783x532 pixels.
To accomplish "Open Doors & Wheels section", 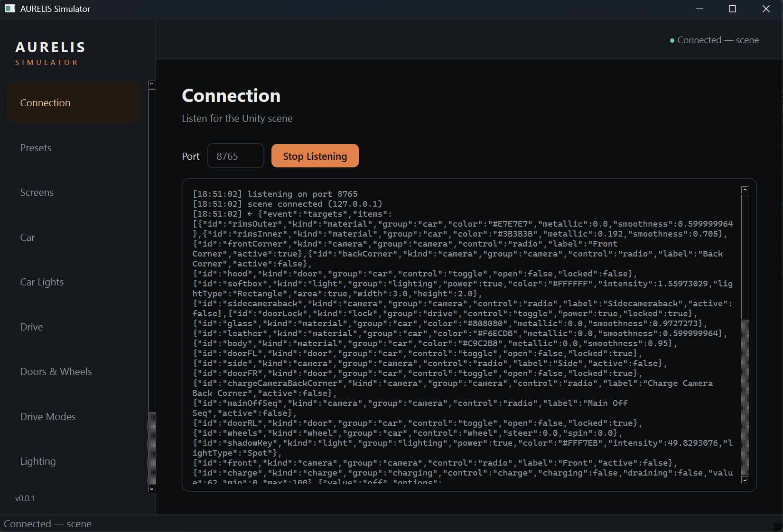I will click(x=74, y=371).
